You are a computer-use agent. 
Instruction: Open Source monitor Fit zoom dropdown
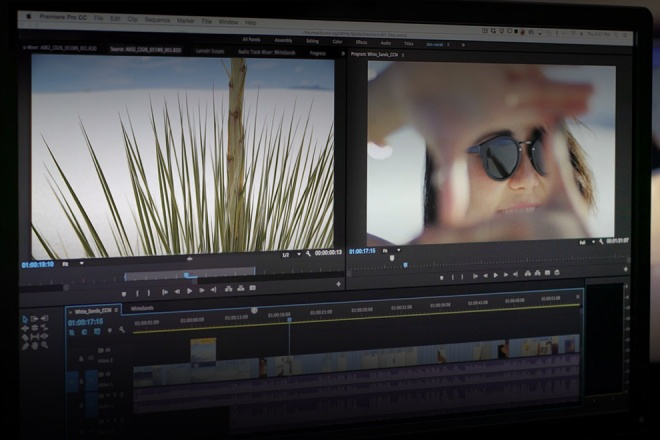tap(73, 264)
